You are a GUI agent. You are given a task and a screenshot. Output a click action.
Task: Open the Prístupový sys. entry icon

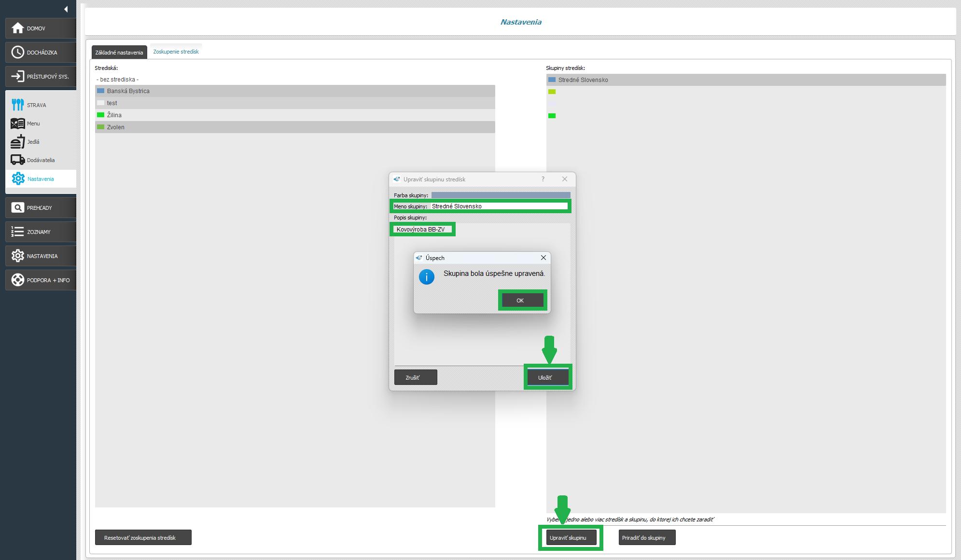tap(18, 76)
